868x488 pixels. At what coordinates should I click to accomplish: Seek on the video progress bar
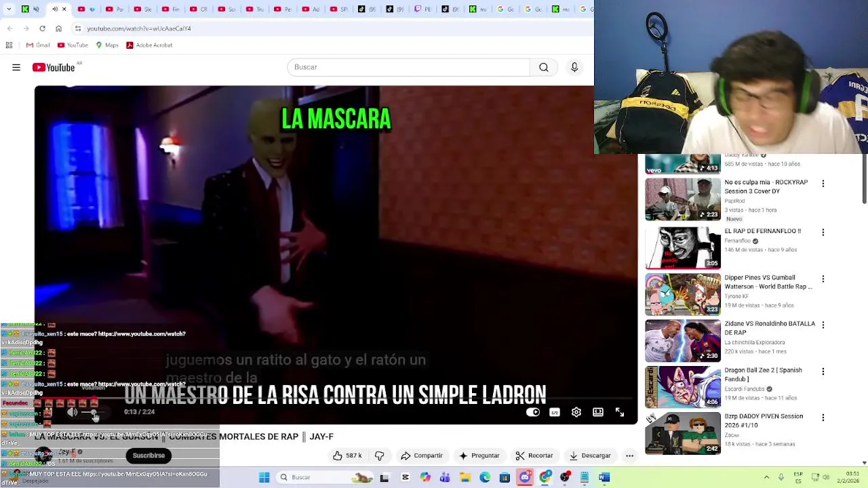(336, 399)
